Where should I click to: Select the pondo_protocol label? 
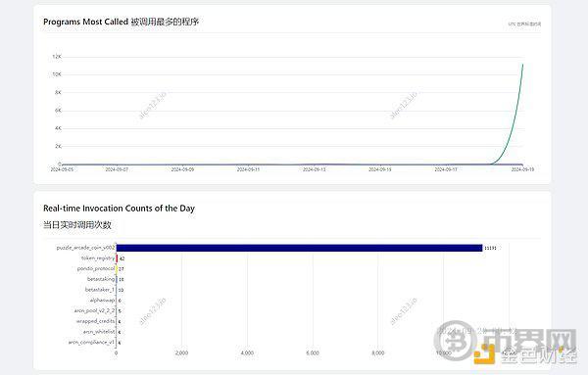click(x=96, y=268)
